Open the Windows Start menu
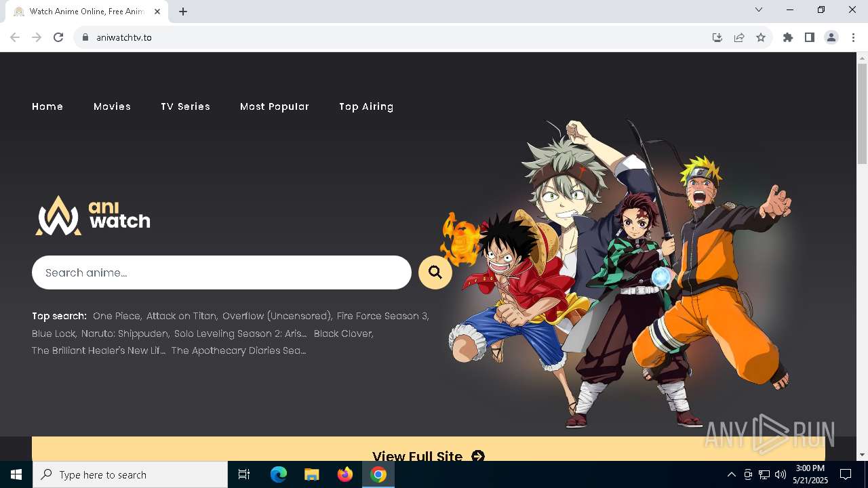The height and width of the screenshot is (488, 868). click(x=16, y=474)
